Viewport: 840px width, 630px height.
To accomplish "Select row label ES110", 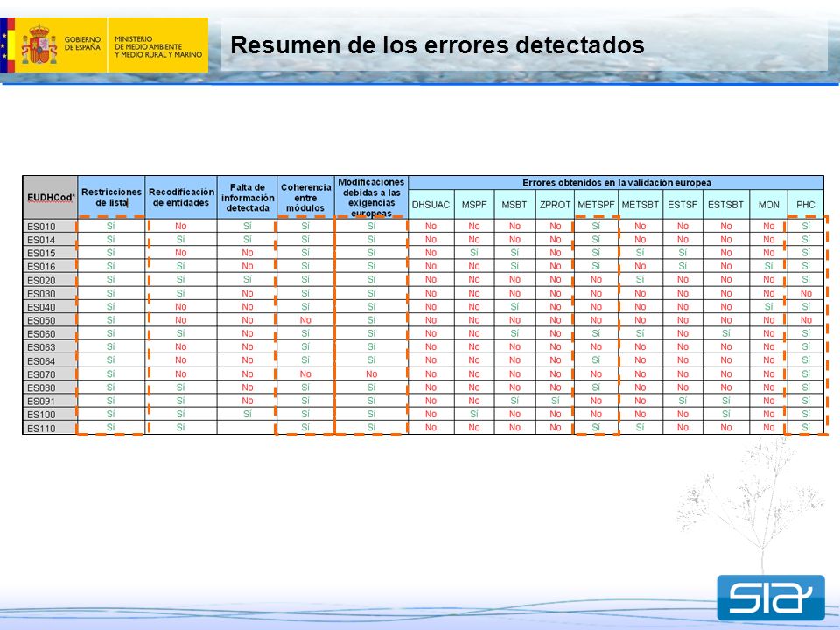I will click(41, 428).
